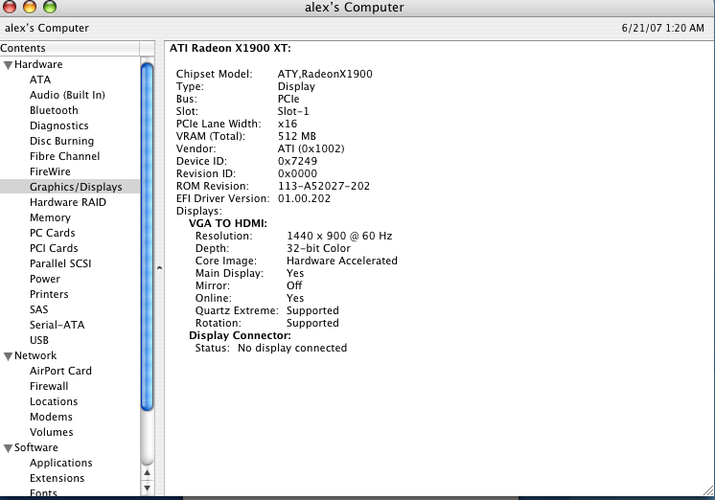Open FireWire hardware information

[50, 171]
